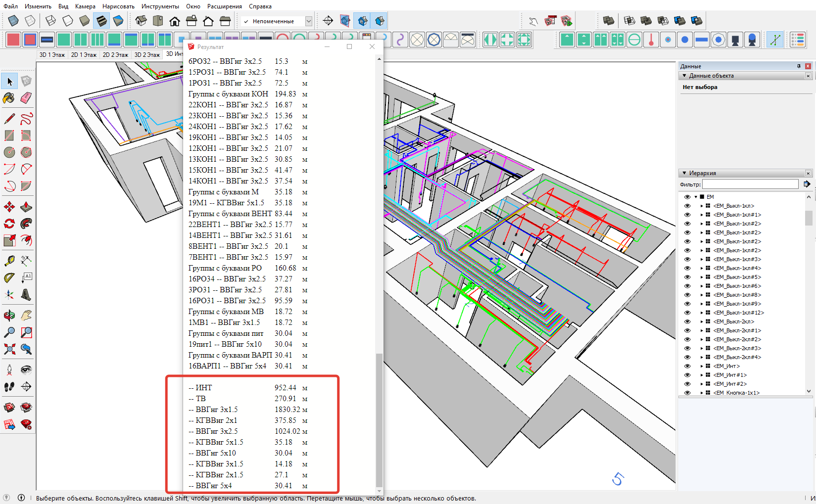Pick the Line drawing tool
The height and width of the screenshot is (504, 816).
click(x=9, y=119)
